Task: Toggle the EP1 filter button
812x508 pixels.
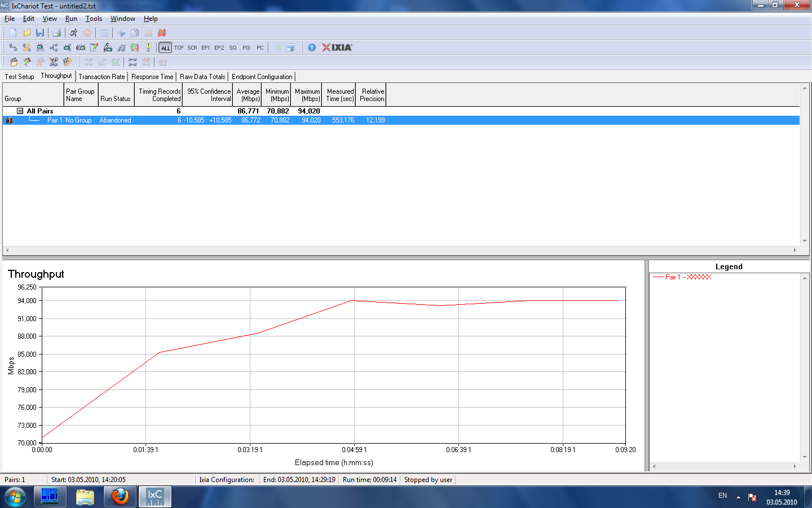Action: pos(206,48)
